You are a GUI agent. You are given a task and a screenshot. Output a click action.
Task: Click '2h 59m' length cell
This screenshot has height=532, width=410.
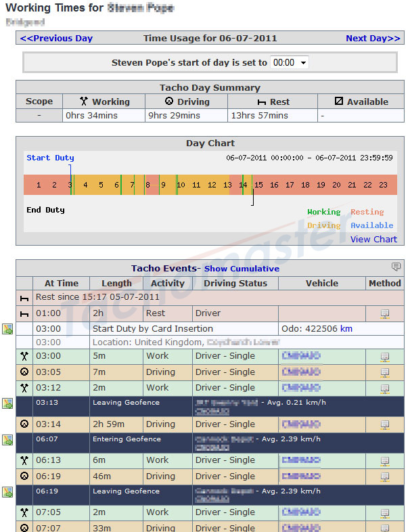tap(116, 424)
